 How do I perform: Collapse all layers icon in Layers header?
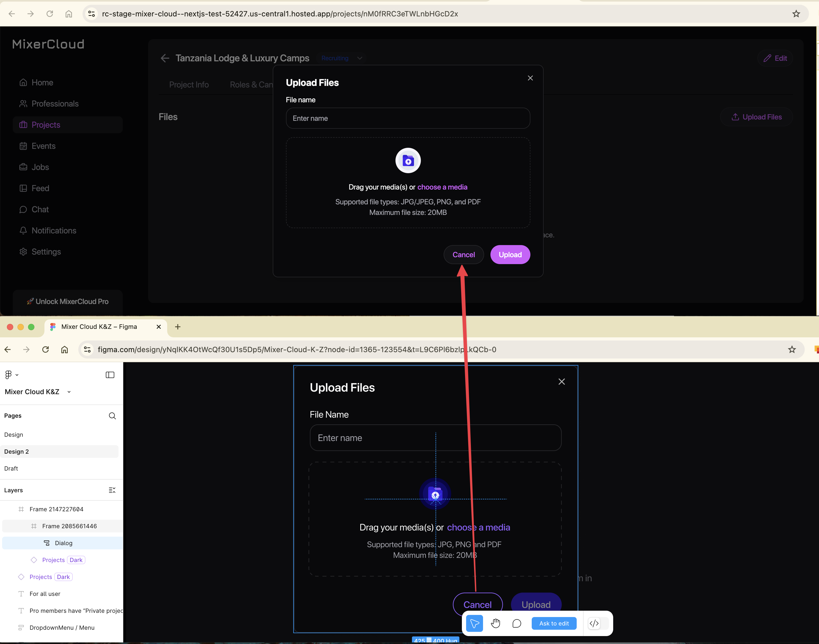[112, 490]
